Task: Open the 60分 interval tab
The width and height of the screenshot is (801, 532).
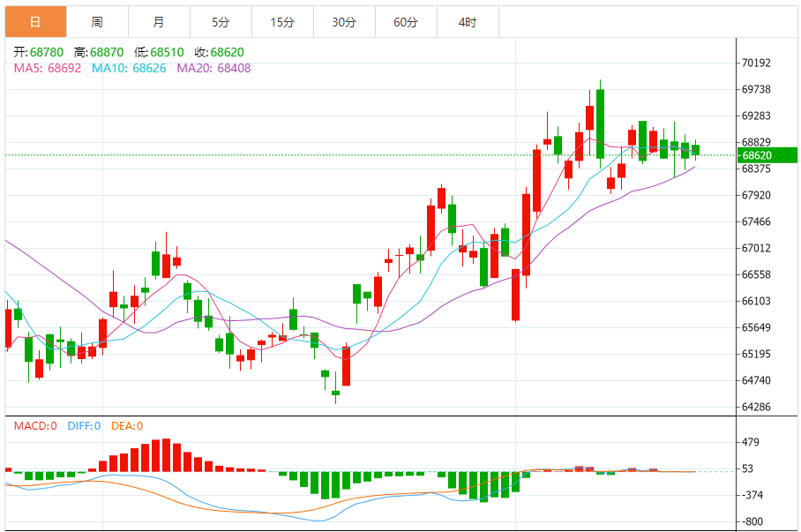Action: 406,22
